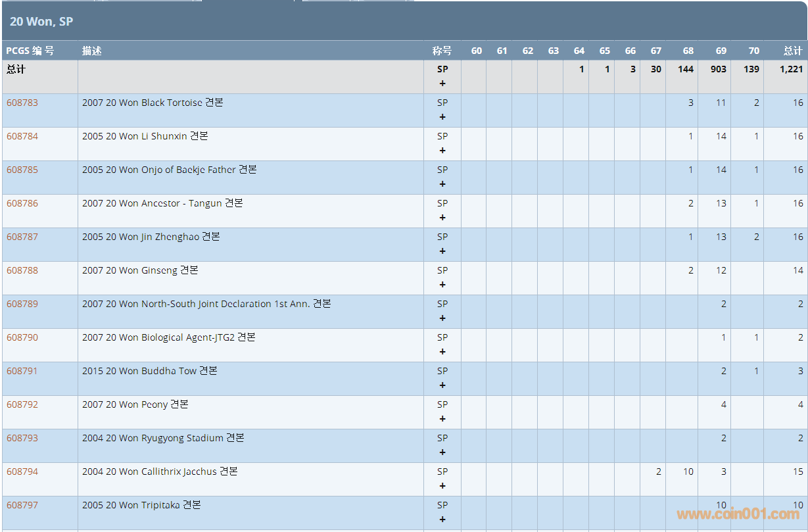808x532 pixels.
Task: Open PCGS number 608783 link
Action: 22,103
